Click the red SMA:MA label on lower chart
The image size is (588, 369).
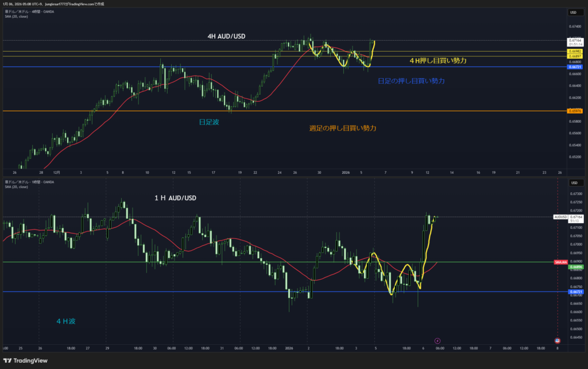560,262
